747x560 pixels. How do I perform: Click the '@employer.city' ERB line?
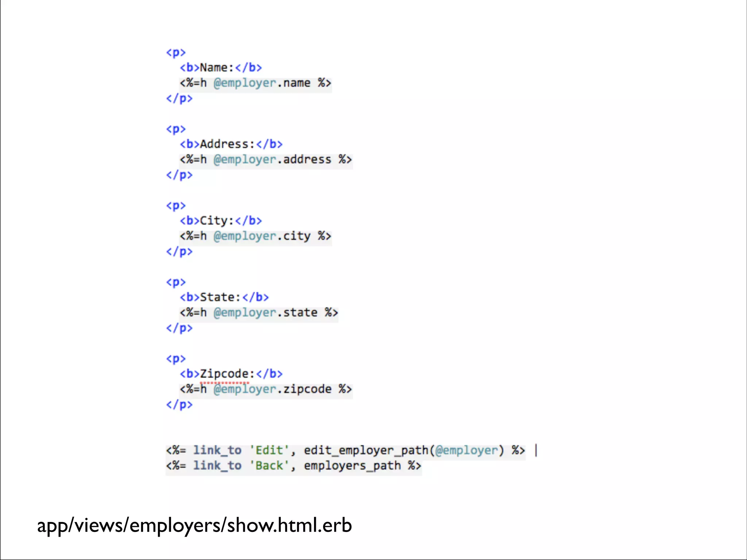click(256, 237)
